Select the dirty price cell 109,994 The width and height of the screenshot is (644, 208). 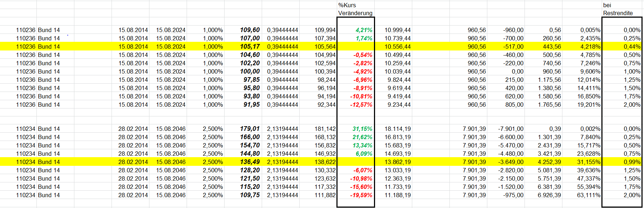tap(318, 30)
